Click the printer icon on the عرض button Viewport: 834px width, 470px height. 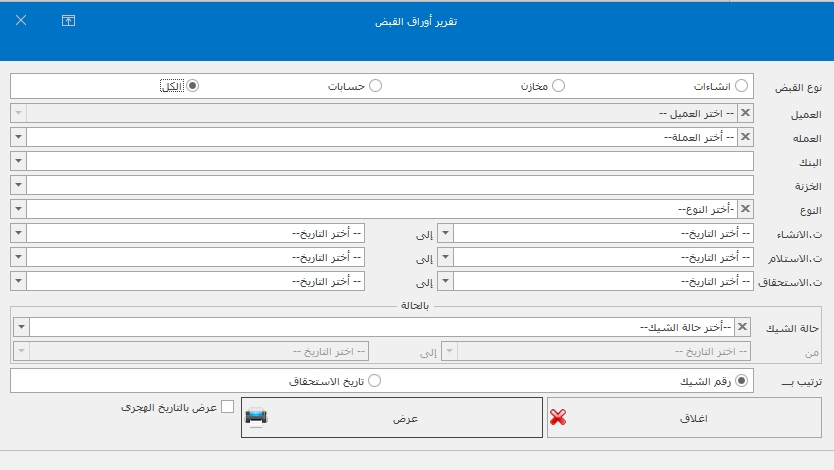click(x=256, y=418)
